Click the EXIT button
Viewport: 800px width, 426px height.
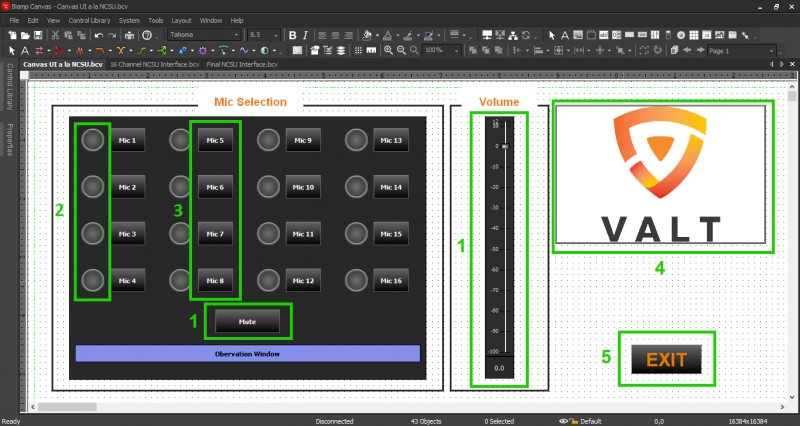[666, 360]
